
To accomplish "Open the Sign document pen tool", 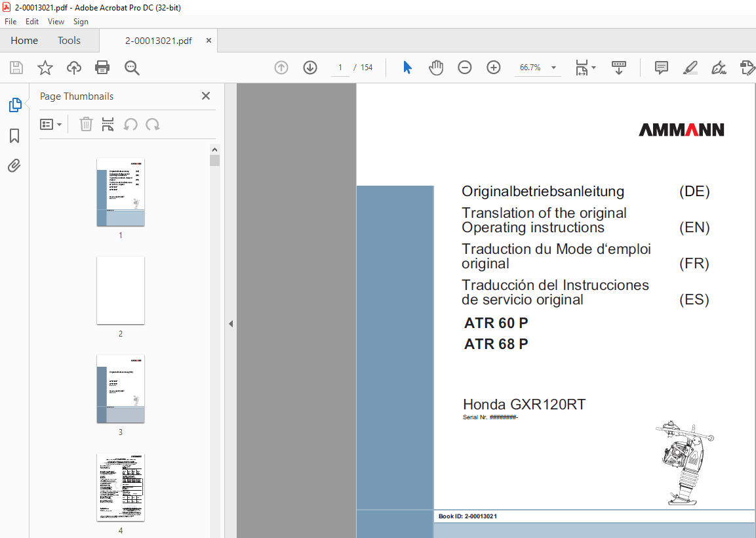I will click(x=719, y=68).
